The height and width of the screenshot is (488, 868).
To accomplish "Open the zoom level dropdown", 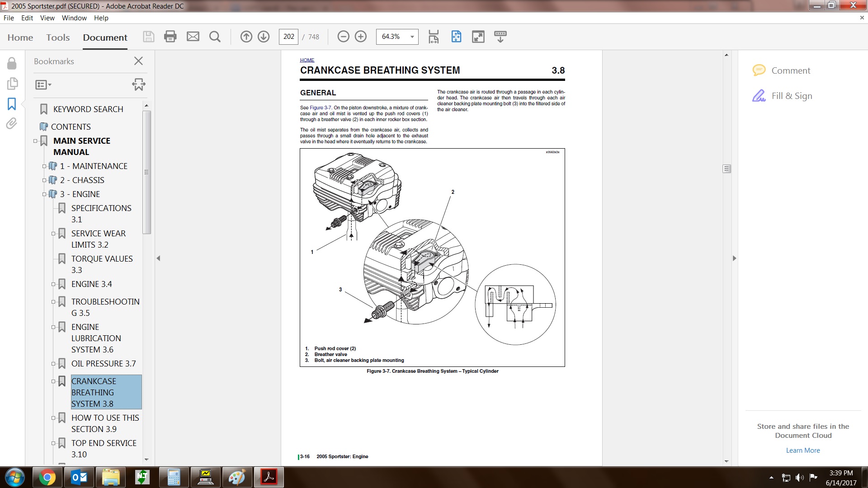I will point(412,37).
